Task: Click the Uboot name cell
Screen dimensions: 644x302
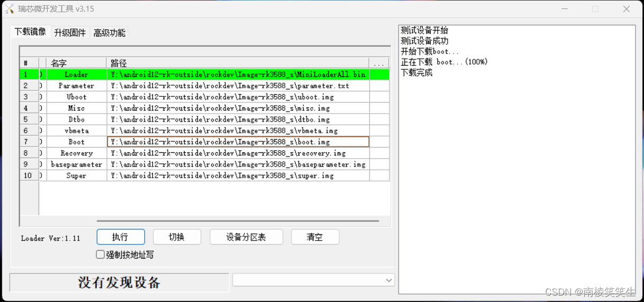Action: pos(76,97)
